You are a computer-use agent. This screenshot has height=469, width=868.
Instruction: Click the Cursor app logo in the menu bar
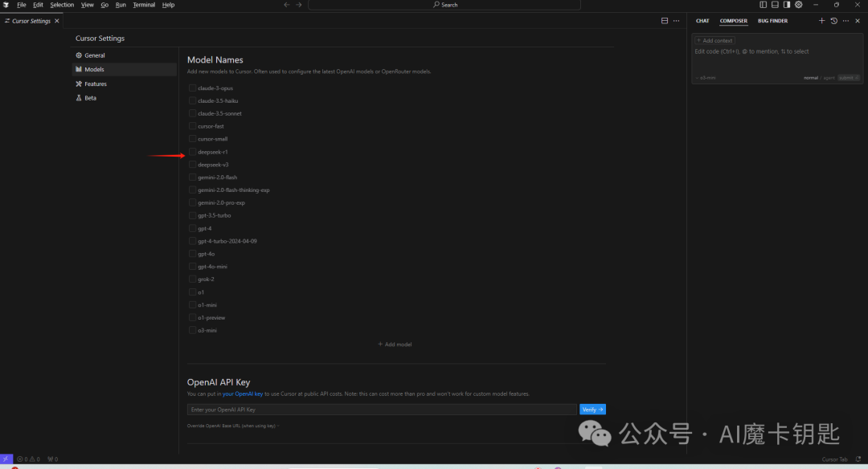6,5
